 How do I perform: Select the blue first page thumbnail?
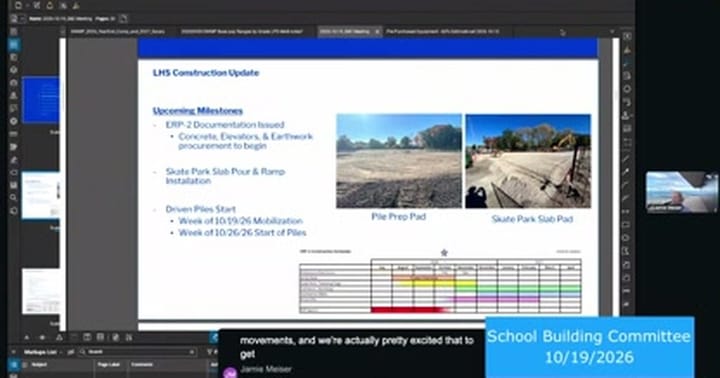click(x=40, y=100)
